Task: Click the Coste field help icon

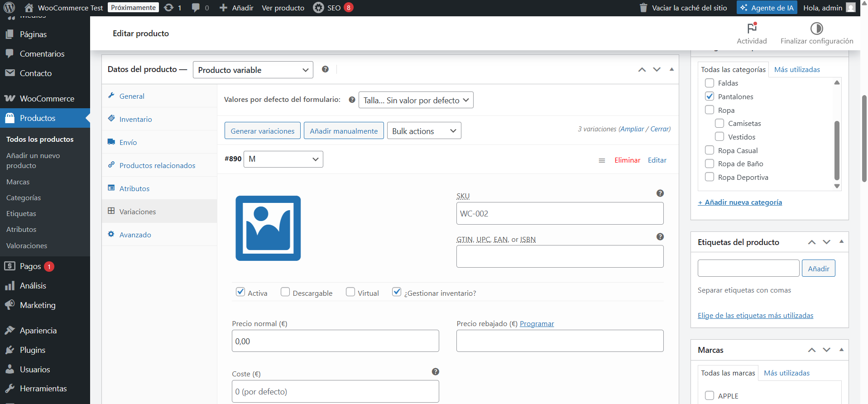Action: pyautogui.click(x=435, y=372)
